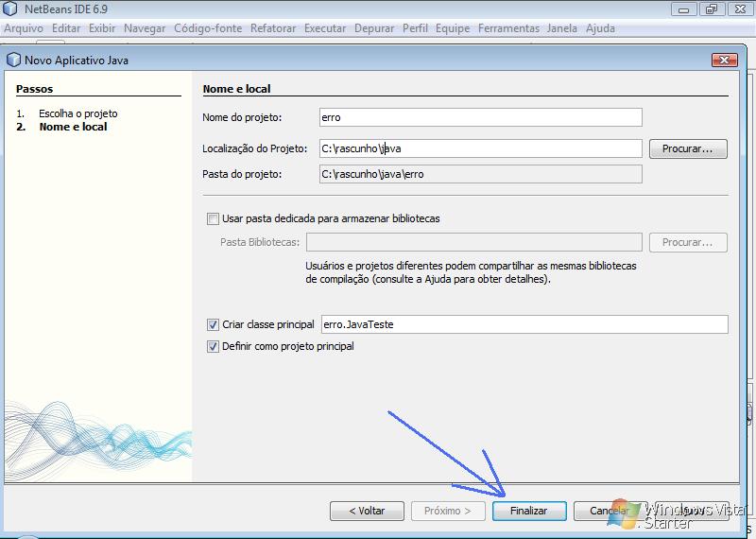The width and height of the screenshot is (756, 539).
Task: Restore down the NetBeans IDE window
Action: pos(712,9)
